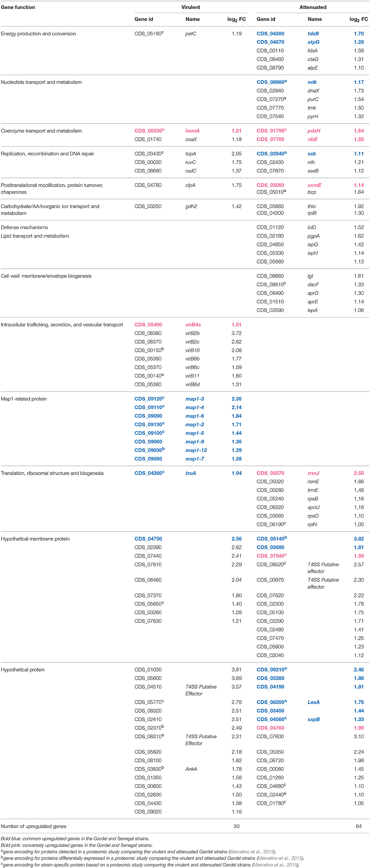Select the 'Attenuated' group header
The height and width of the screenshot is (868, 370).
(x=313, y=7)
